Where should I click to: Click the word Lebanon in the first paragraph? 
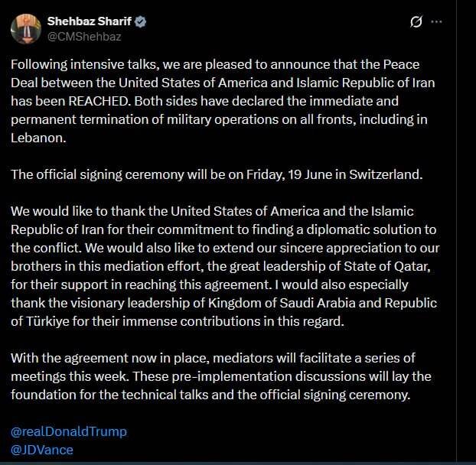click(38, 138)
